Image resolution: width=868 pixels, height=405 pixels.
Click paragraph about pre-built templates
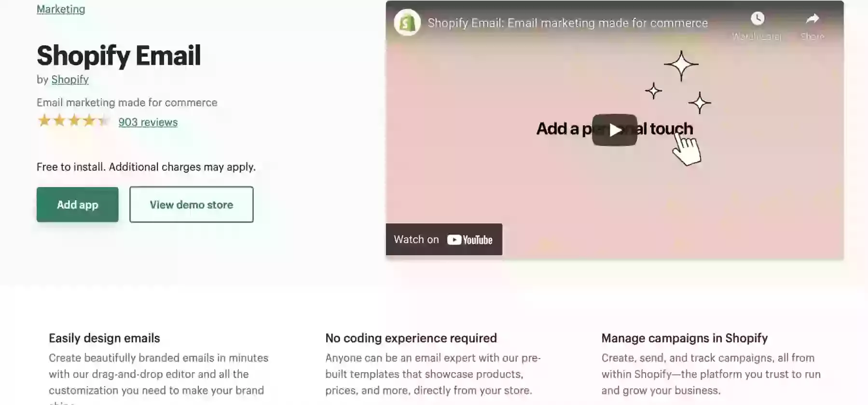pos(433,374)
